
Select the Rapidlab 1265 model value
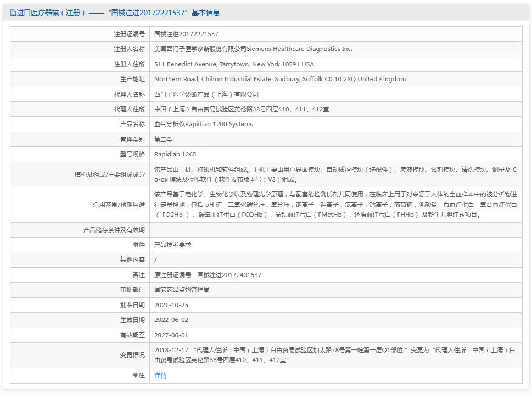point(175,154)
